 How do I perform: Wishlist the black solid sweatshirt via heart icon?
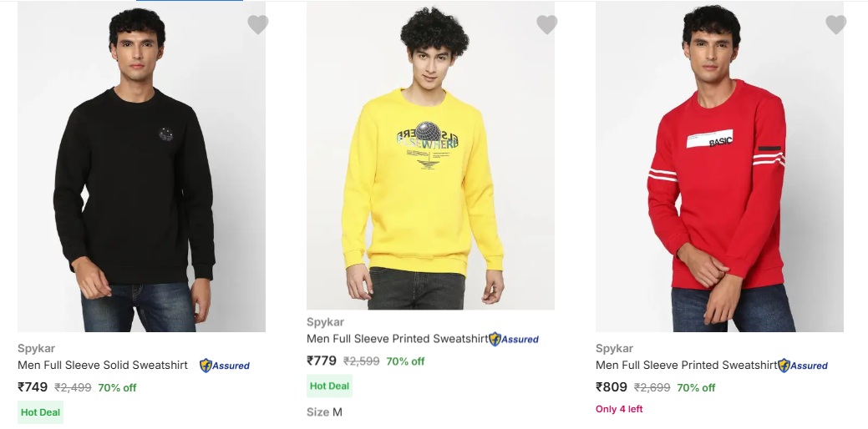tap(258, 25)
